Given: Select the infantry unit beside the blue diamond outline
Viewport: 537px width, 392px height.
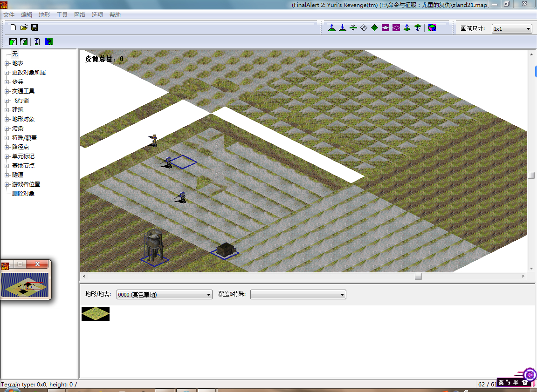Looking at the screenshot, I should point(167,162).
